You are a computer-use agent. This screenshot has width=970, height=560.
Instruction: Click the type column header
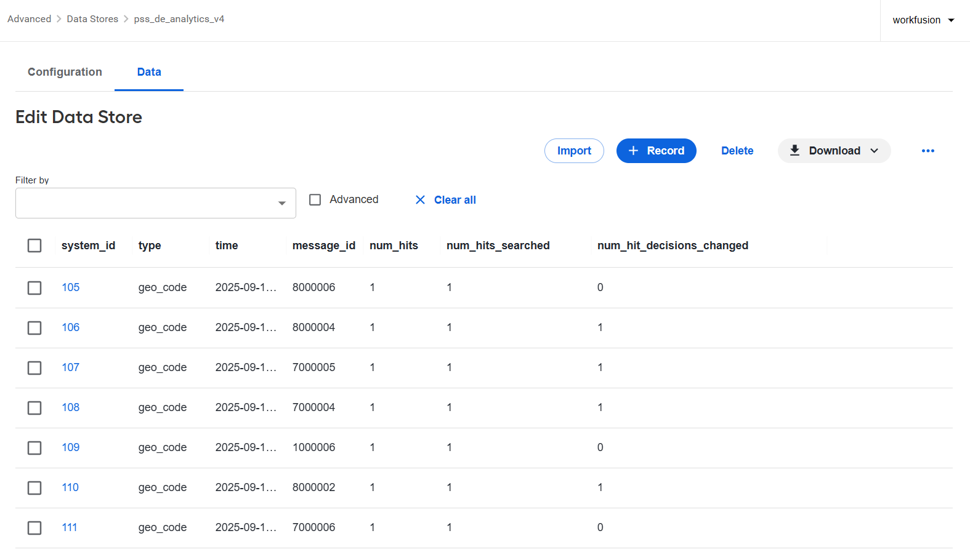(150, 246)
